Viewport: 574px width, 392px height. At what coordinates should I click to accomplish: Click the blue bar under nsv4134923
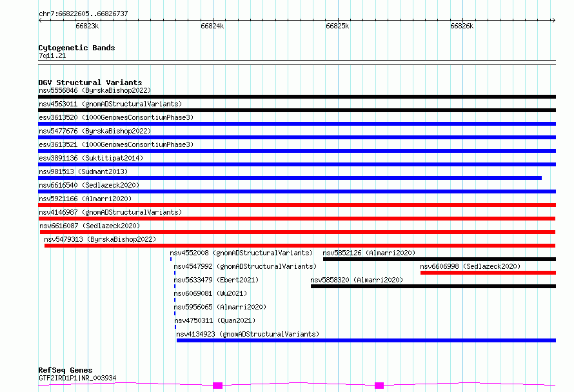(x=366, y=340)
